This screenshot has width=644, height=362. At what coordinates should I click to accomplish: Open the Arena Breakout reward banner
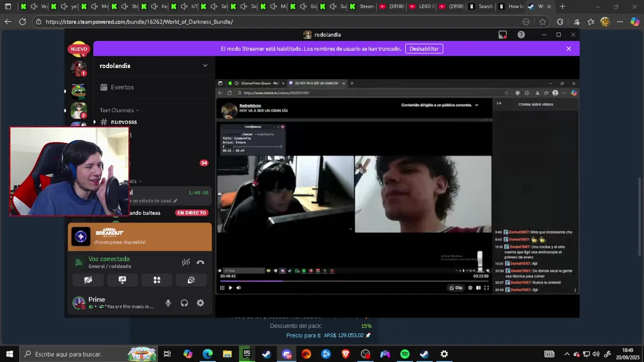pyautogui.click(x=140, y=237)
